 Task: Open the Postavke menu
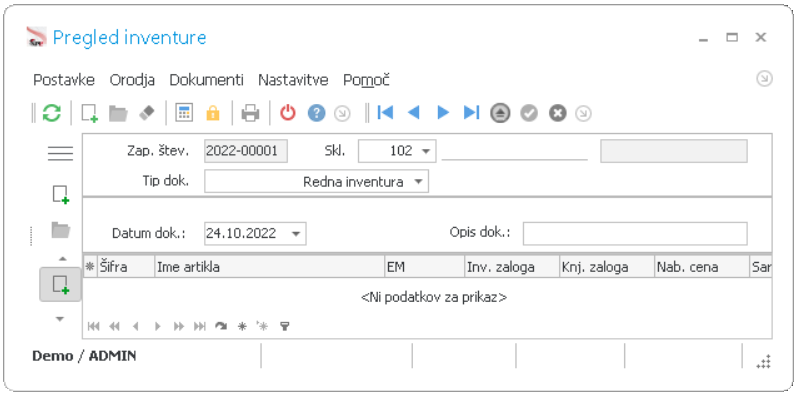[x=64, y=80]
